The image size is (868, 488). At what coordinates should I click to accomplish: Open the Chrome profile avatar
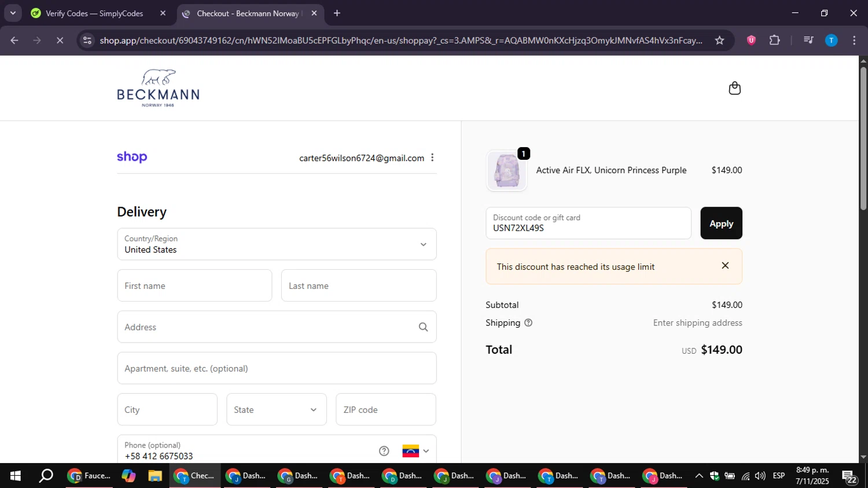[x=831, y=40]
